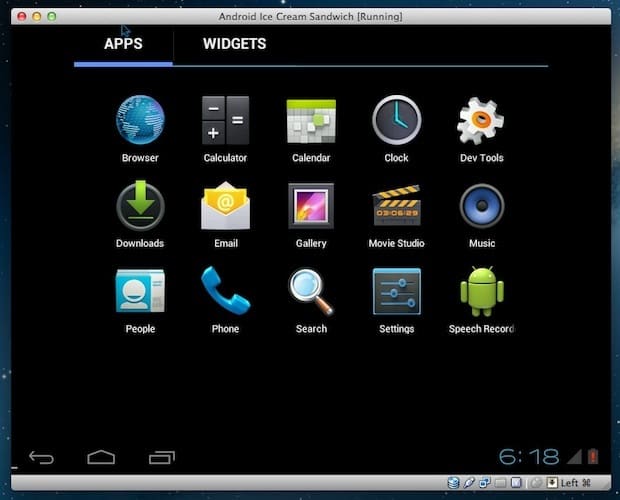Click the Android Ice Cream Sandwich window title
The height and width of the screenshot is (500, 620).
tap(310, 17)
